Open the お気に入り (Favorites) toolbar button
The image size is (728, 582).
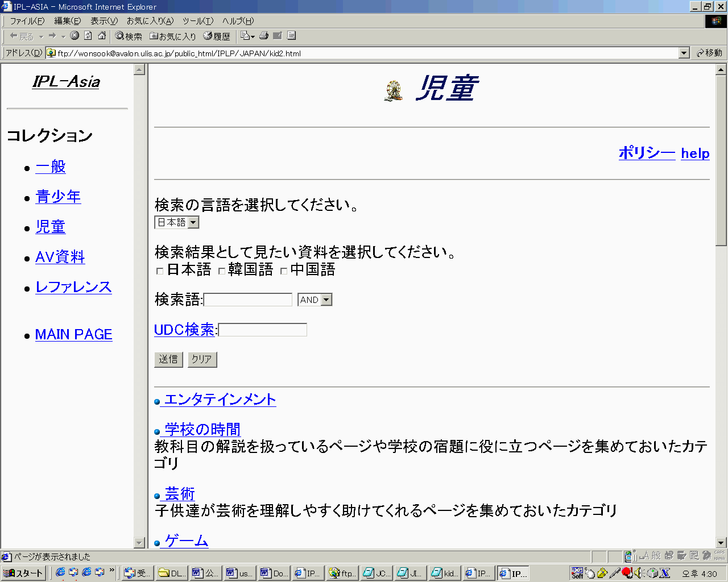pyautogui.click(x=173, y=36)
